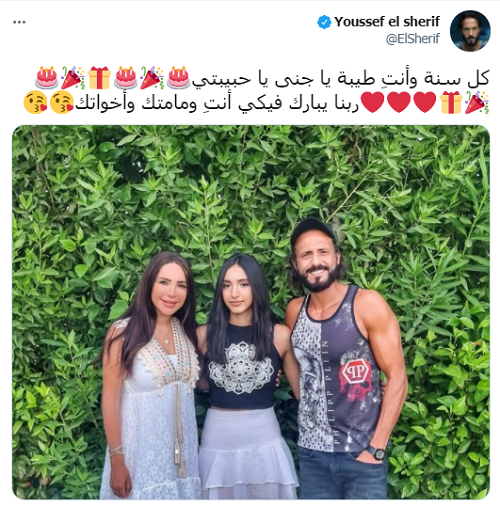This screenshot has width=500, height=507.
Task: Click the white mandala print on black top
Action: (x=241, y=367)
